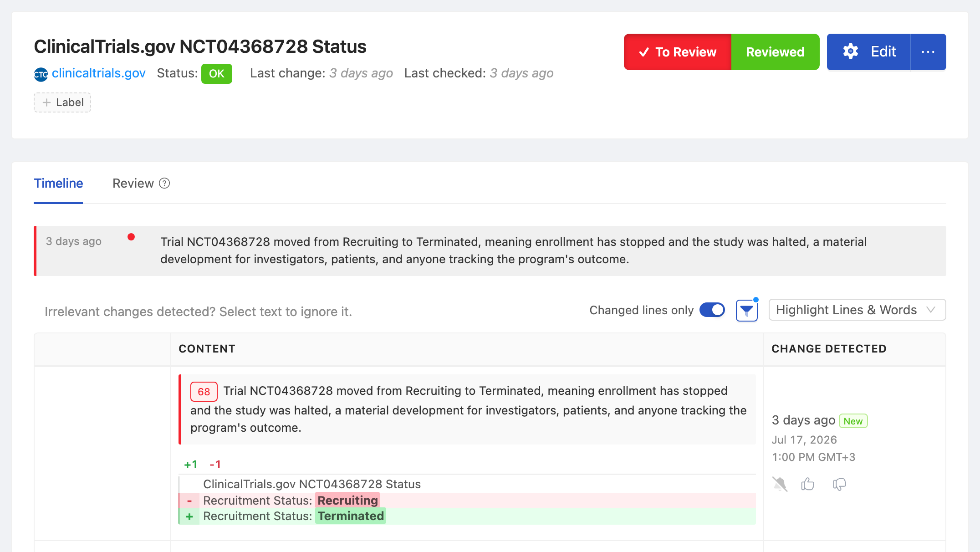The height and width of the screenshot is (552, 980).
Task: Click the Last checked: 3 days ago text
Action: point(479,73)
